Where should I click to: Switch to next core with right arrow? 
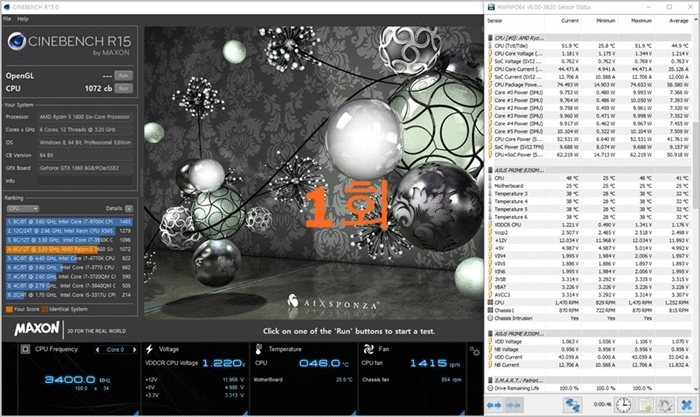(x=134, y=350)
